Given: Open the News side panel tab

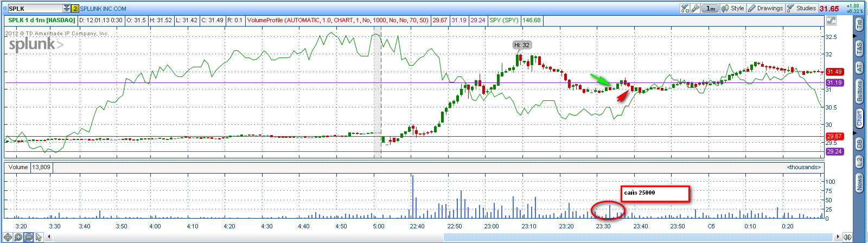Looking at the screenshot, I should (859, 182).
